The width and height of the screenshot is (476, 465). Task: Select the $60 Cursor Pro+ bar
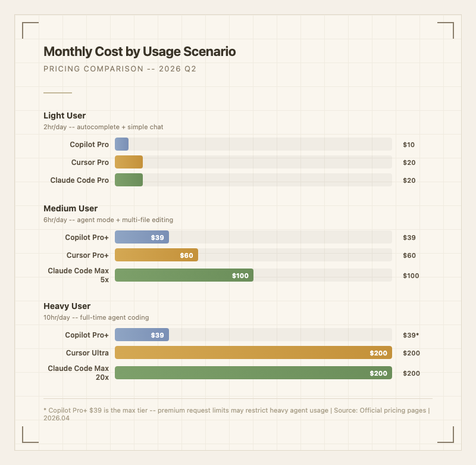(156, 255)
